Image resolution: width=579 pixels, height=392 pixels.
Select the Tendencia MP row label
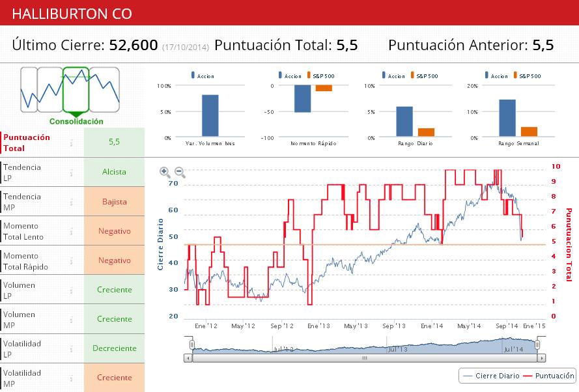tap(22, 202)
